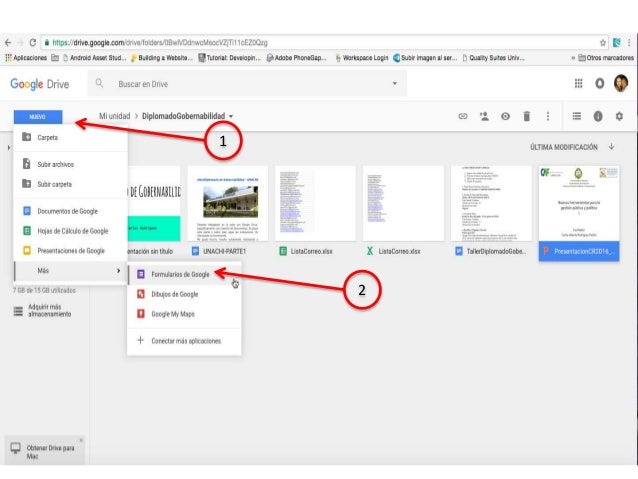Open Otros marcadores folder
The height and width of the screenshot is (479, 638).
tap(605, 58)
